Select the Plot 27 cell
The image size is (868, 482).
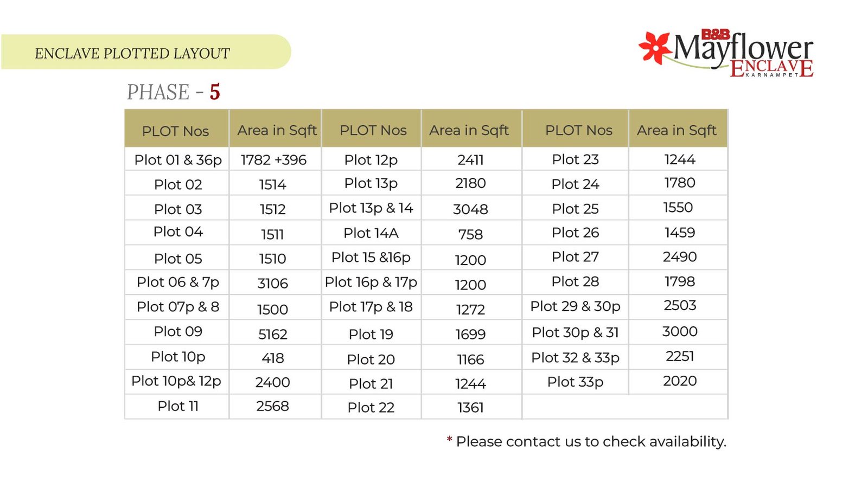click(575, 257)
